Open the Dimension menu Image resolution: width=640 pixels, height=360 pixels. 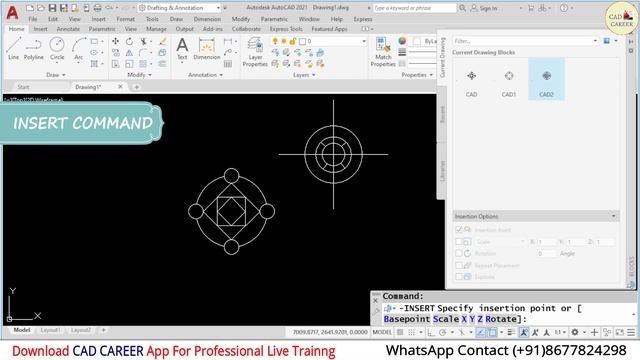click(x=207, y=19)
